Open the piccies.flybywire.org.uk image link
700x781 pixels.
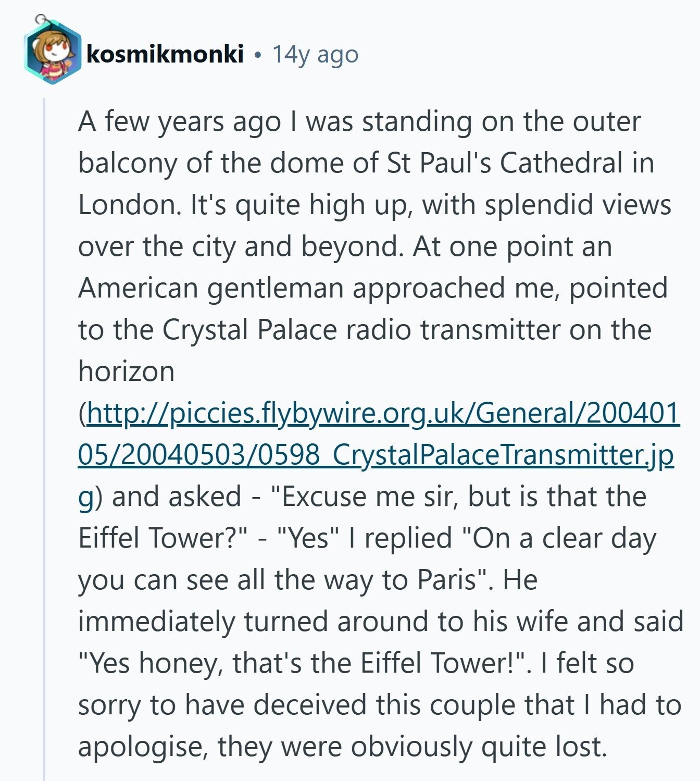[x=383, y=414]
